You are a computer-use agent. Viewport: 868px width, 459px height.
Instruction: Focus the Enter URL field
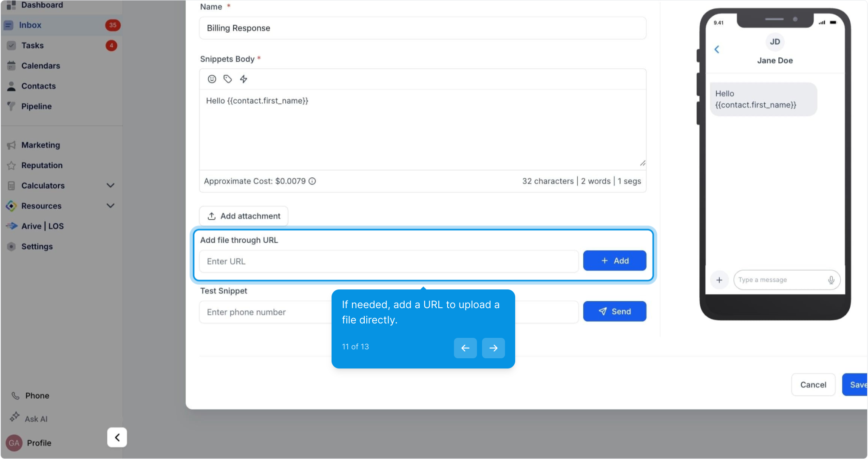coord(389,261)
